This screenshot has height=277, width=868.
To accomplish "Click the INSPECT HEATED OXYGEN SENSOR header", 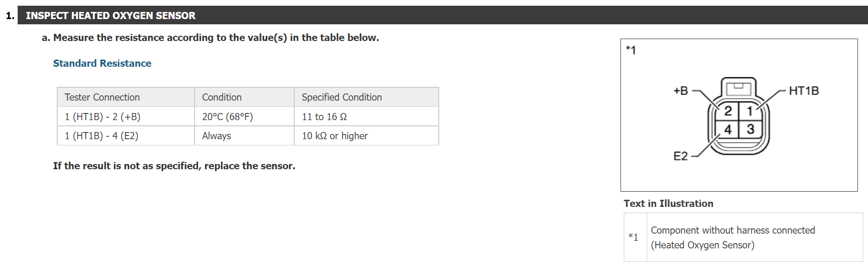I will click(x=111, y=16).
